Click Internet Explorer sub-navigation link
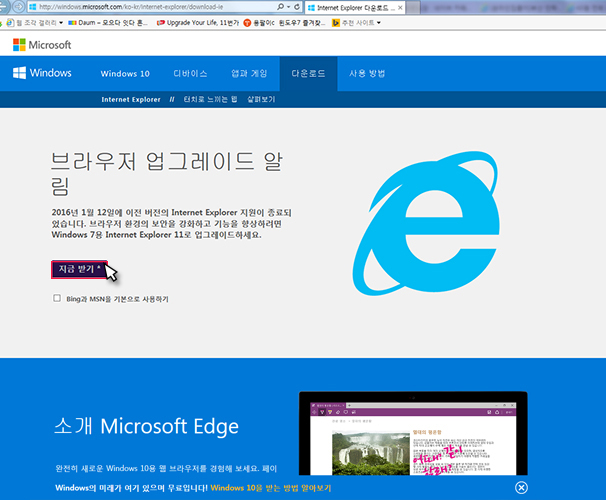This screenshot has width=606, height=500. tap(131, 99)
